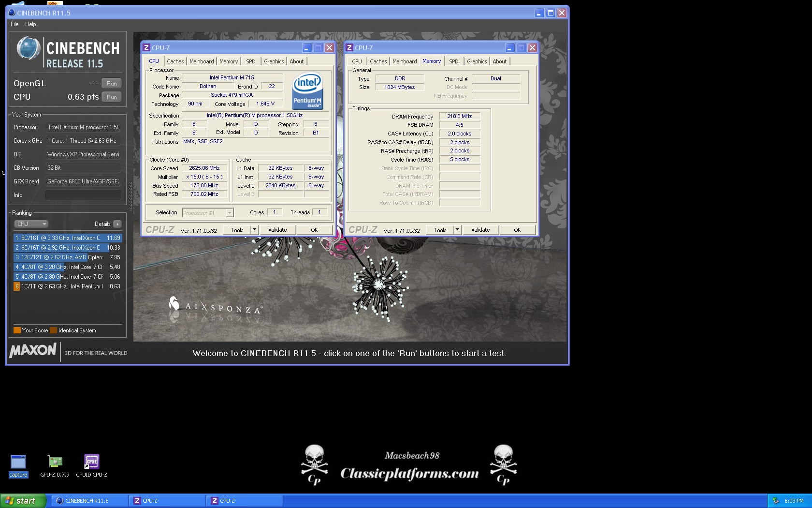Click the DRAM Frequency value 218.8 MHz
812x508 pixels.
pos(460,116)
